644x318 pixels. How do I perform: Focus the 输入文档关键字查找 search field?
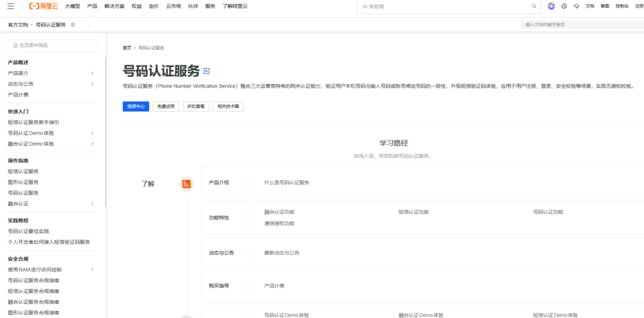pos(582,25)
